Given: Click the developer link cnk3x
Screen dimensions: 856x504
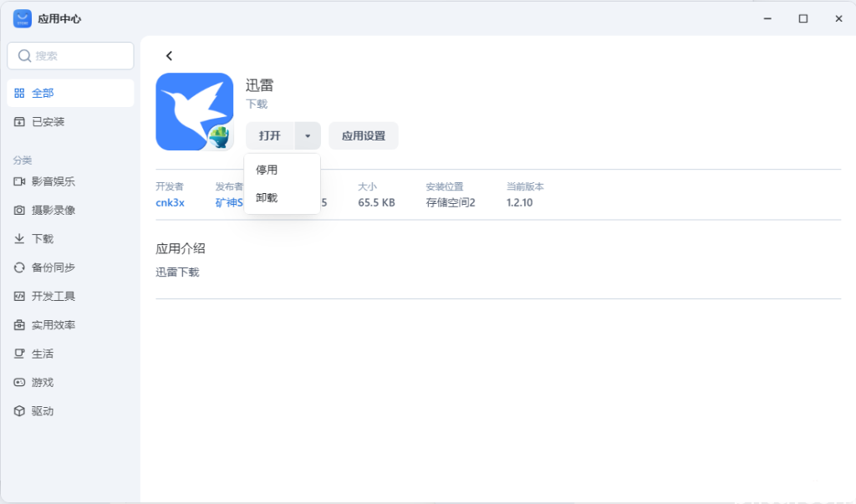Looking at the screenshot, I should [x=170, y=202].
